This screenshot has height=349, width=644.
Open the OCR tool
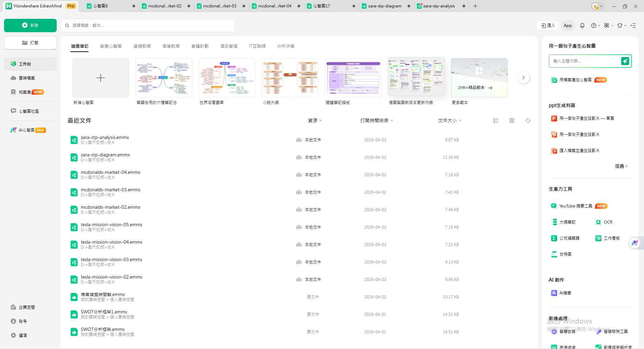coord(607,222)
